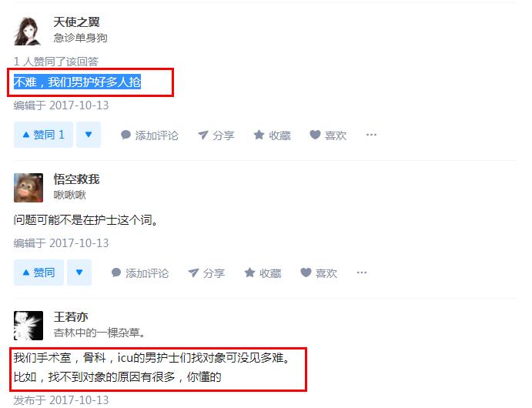The width and height of the screenshot is (532, 408).
Task: Downvote 天使之翼's answer with the down arrow
Action: click(89, 135)
